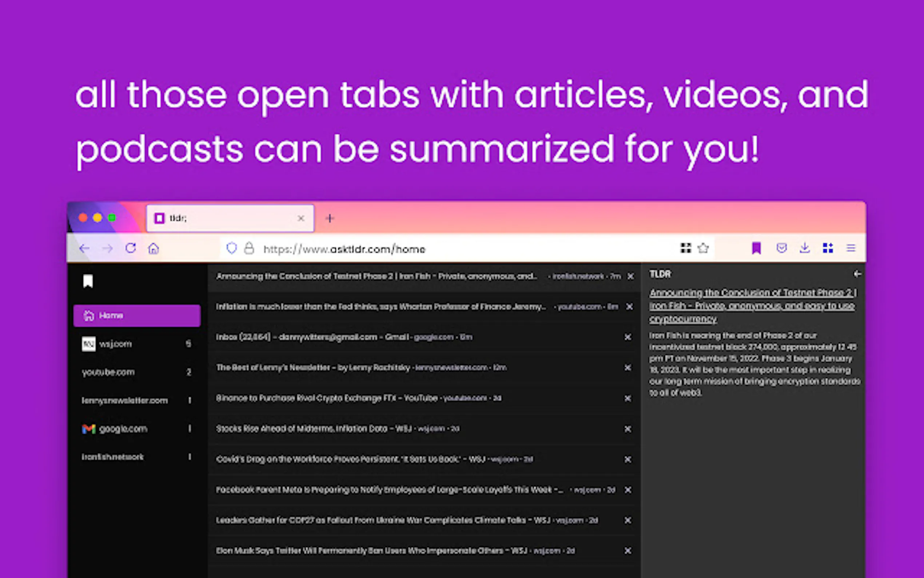
Task: Open the hamburger application menu
Action: [851, 249]
